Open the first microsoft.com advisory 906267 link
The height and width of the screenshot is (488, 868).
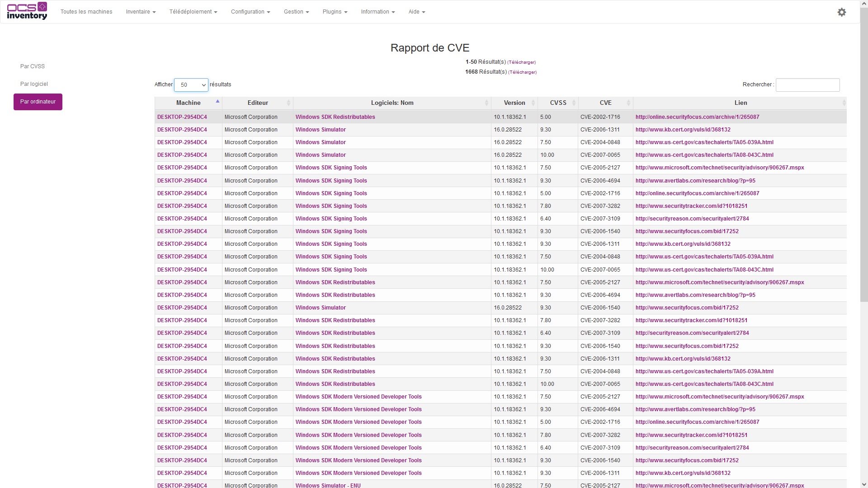click(720, 168)
